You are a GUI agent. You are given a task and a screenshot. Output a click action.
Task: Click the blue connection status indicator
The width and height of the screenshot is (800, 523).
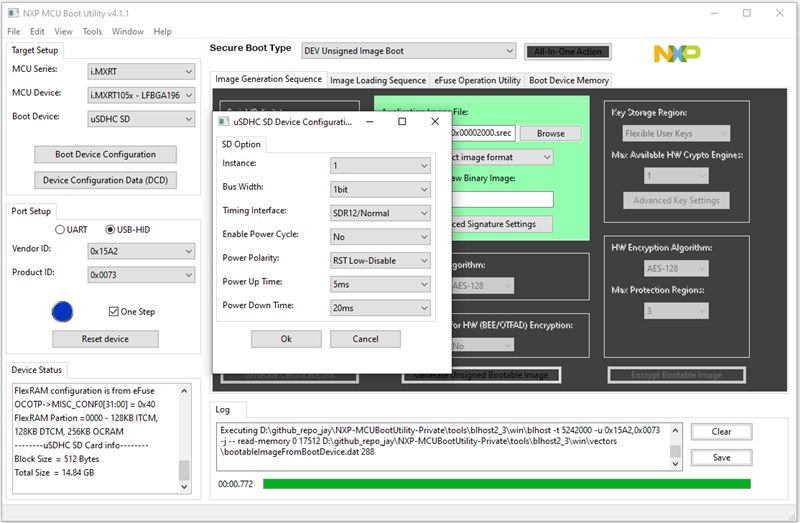62,312
